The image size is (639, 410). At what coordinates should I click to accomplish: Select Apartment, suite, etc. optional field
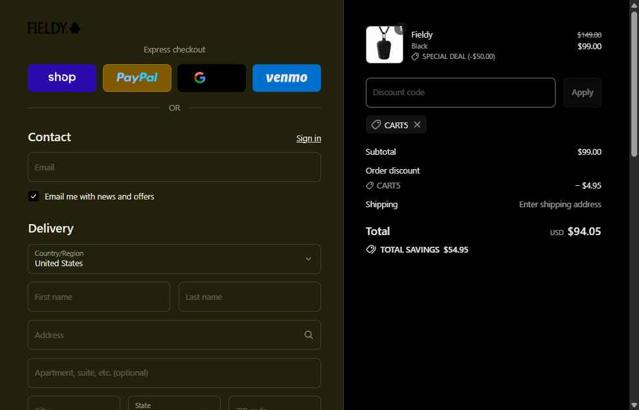click(174, 373)
